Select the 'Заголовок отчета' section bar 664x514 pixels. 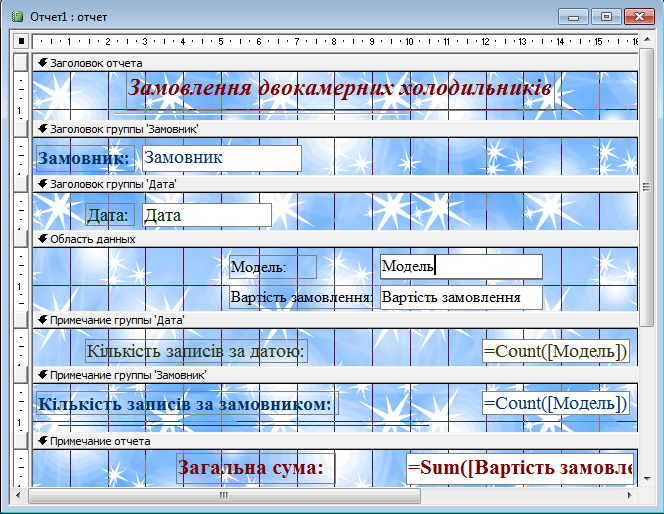click(x=335, y=63)
